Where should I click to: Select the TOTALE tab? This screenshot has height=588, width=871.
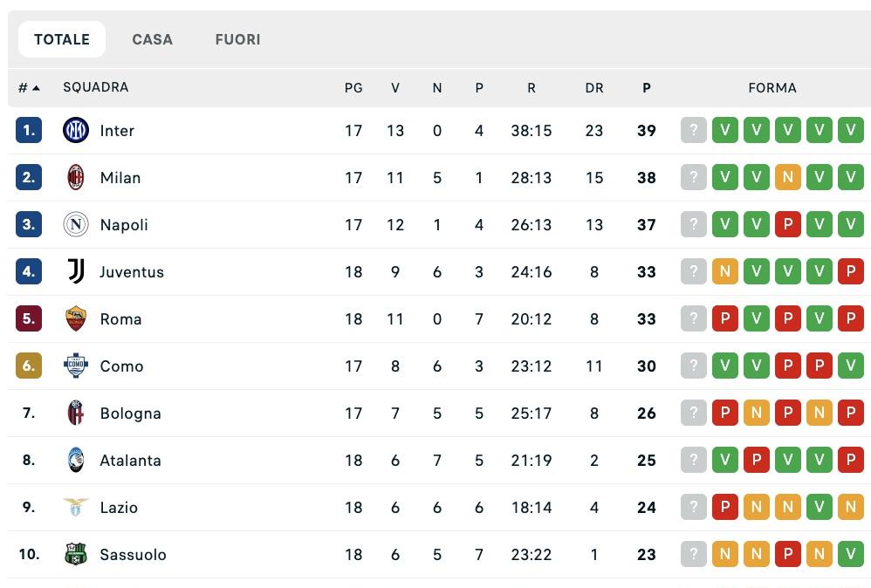coord(61,39)
